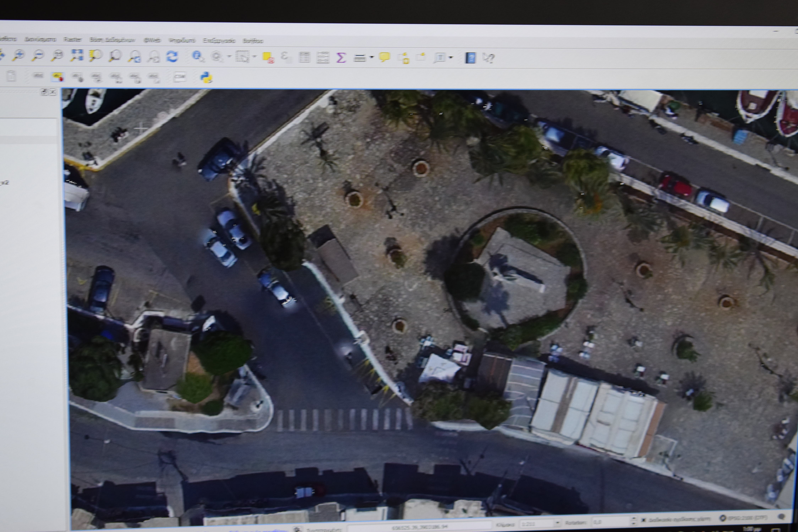
Task: Refresh the map canvas
Action: 172,56
